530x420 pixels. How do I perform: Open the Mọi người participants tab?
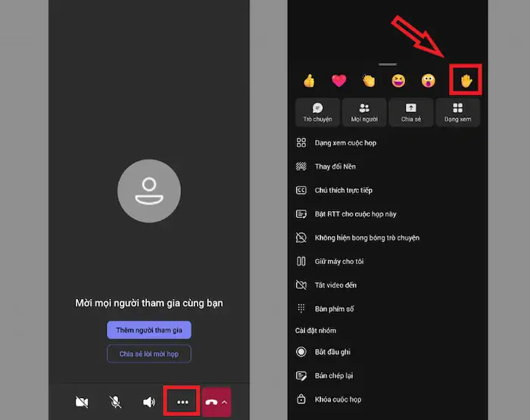364,112
